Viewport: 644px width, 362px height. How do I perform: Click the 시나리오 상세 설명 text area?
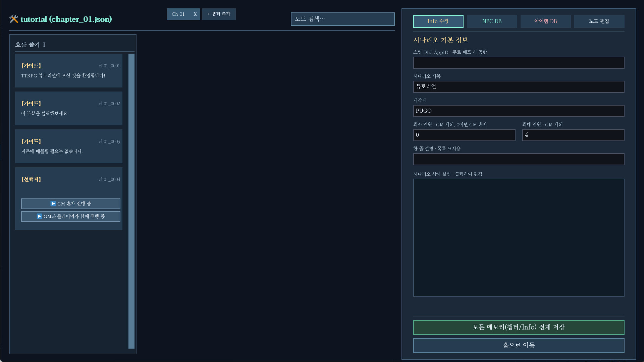point(519,238)
